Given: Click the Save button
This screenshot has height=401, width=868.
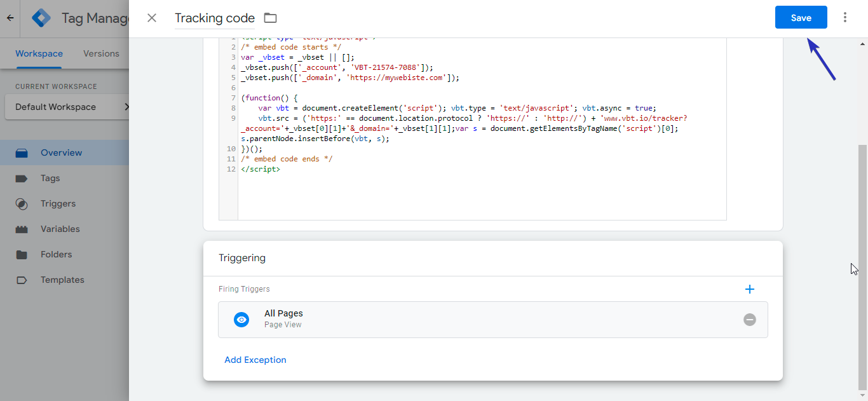Looking at the screenshot, I should (801, 18).
